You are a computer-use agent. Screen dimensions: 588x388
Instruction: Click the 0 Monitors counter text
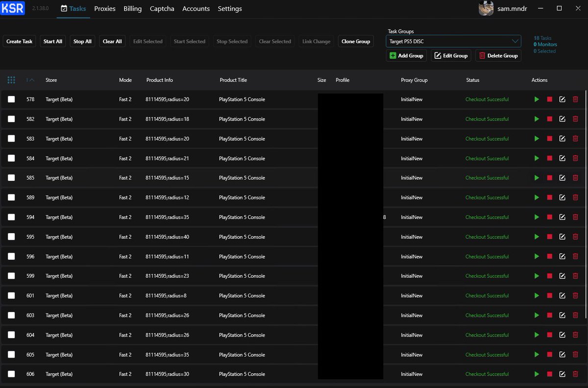[x=545, y=45]
